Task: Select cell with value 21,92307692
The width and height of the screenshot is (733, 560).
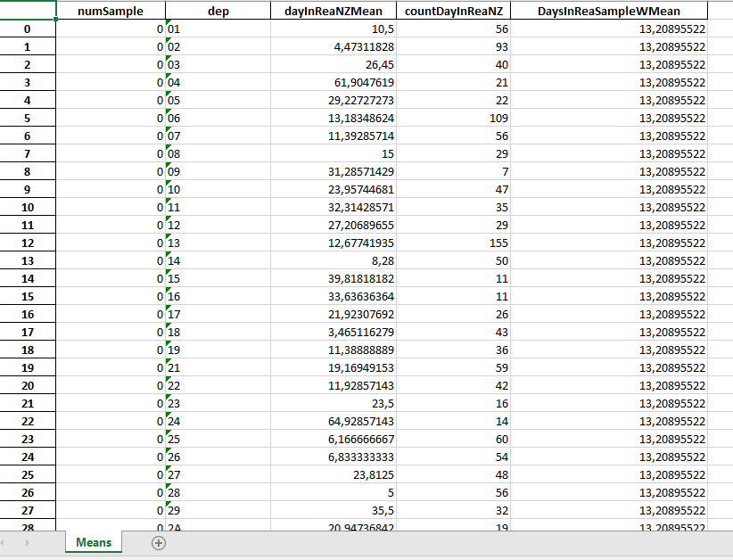Action: coord(334,314)
